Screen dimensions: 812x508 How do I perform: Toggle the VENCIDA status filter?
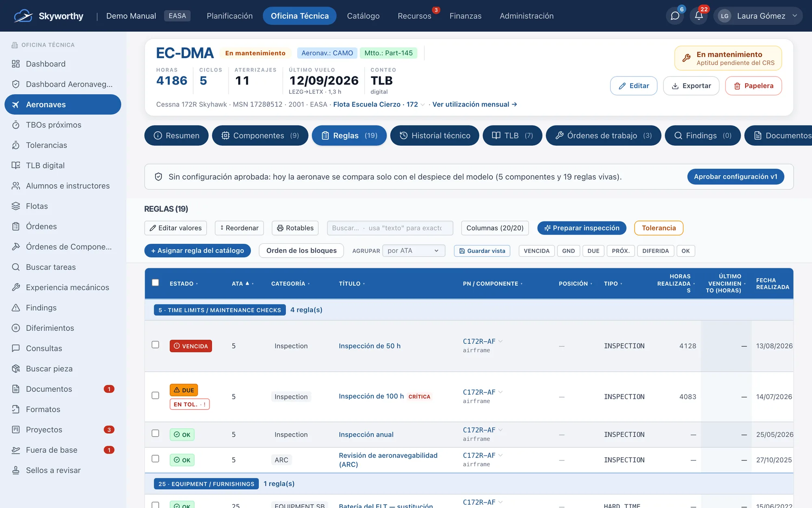coord(536,251)
